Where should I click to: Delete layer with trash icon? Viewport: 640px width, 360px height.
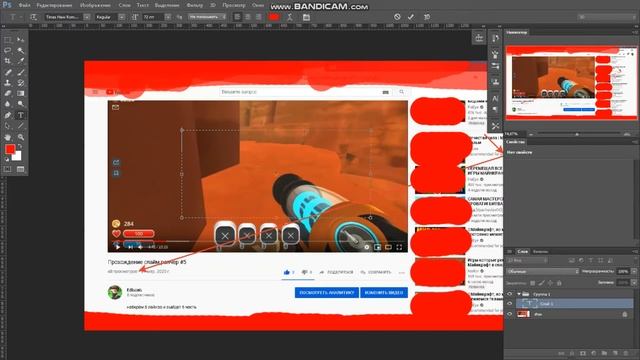626,353
